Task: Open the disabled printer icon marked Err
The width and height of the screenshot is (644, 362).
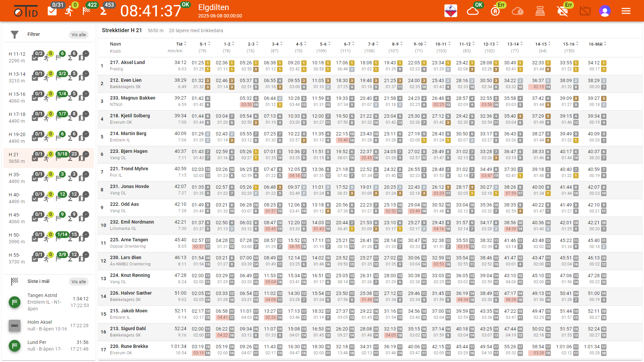Action: coord(562,11)
